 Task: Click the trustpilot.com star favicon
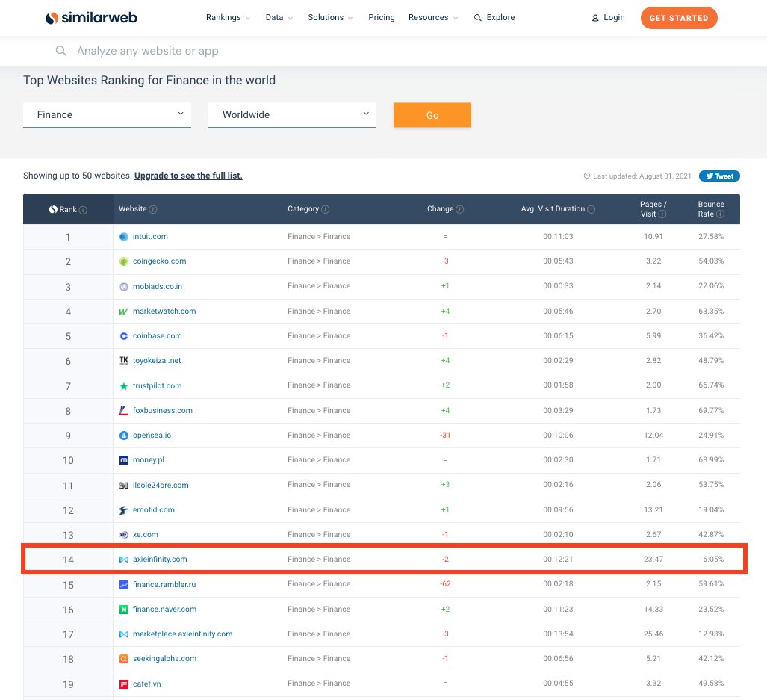click(x=124, y=386)
